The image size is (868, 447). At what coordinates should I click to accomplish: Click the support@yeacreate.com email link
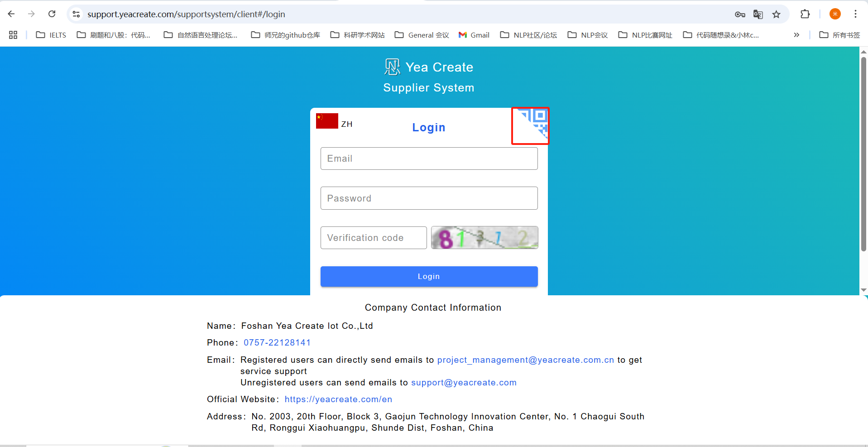464,383
